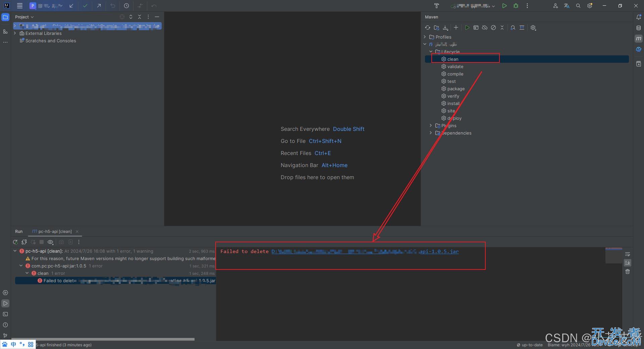Open the Notifications bell
Screen dimensions: 644x349
(639, 17)
